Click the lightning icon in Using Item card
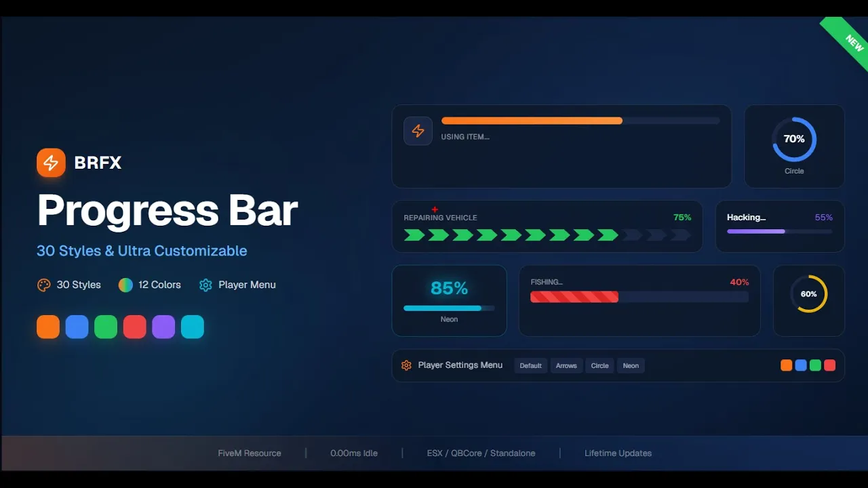Image resolution: width=868 pixels, height=488 pixels. (x=418, y=131)
